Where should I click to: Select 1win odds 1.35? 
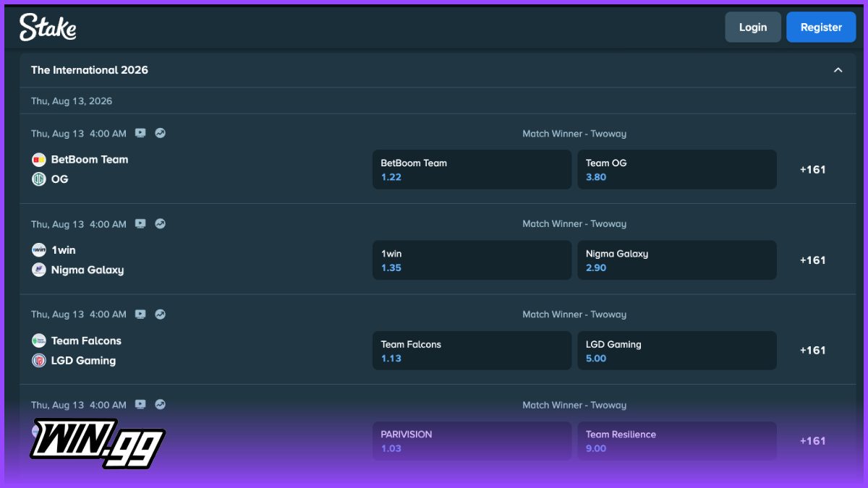[x=472, y=260]
